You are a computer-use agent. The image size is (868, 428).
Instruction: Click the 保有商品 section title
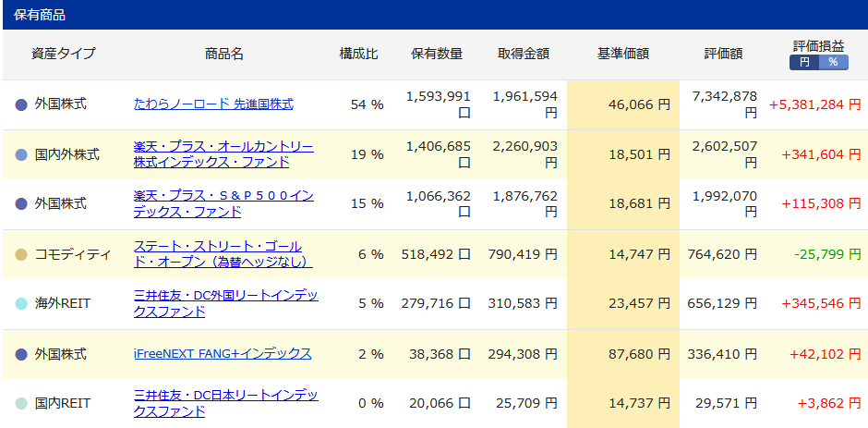[40, 15]
